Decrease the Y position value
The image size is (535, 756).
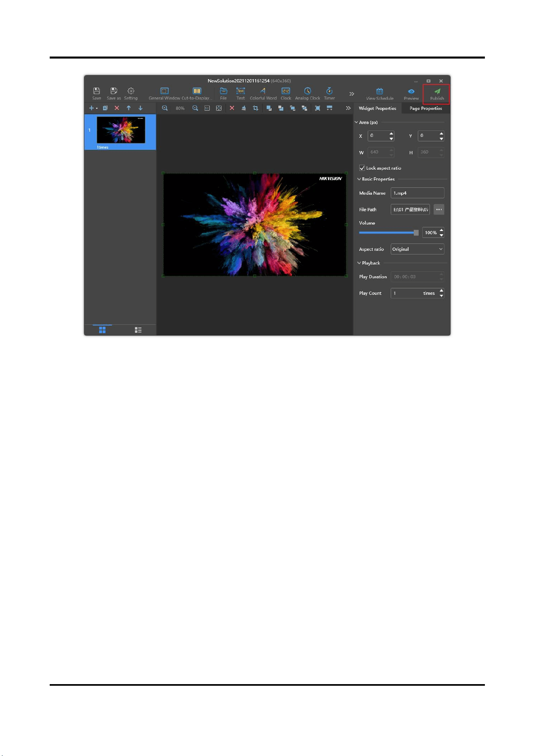(x=441, y=139)
